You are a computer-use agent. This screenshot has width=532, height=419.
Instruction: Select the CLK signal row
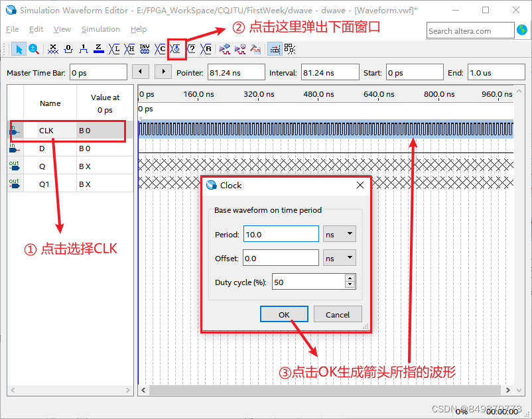point(70,131)
